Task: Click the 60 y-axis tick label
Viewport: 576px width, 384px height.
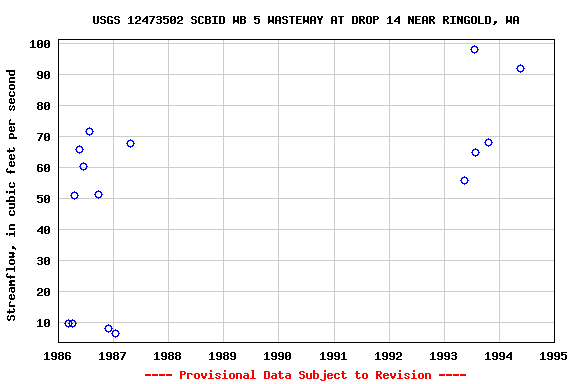Action: click(43, 168)
